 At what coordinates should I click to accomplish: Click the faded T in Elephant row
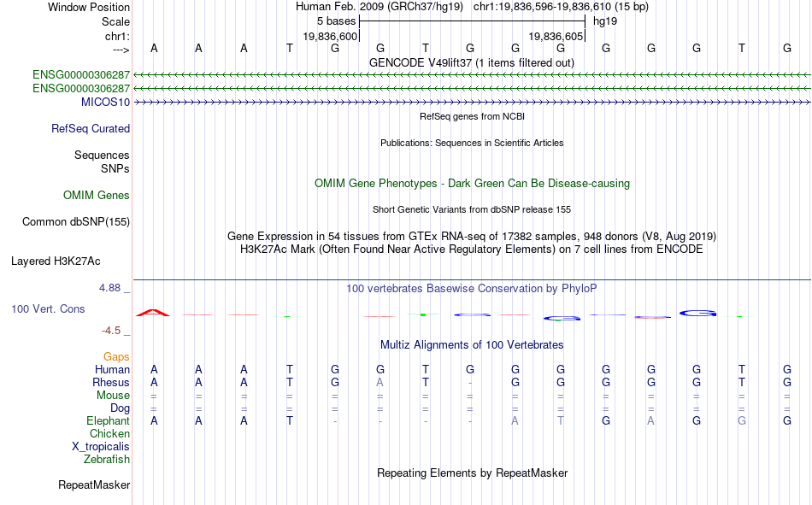click(561, 420)
